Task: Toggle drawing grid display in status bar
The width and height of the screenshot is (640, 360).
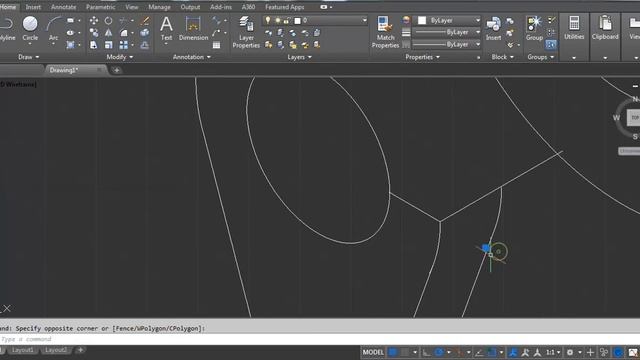Action: click(x=392, y=352)
